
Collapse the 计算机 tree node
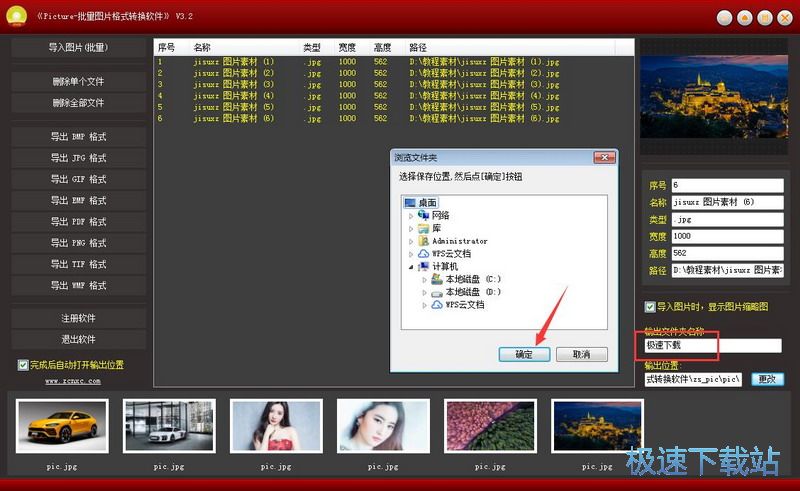pyautogui.click(x=411, y=267)
